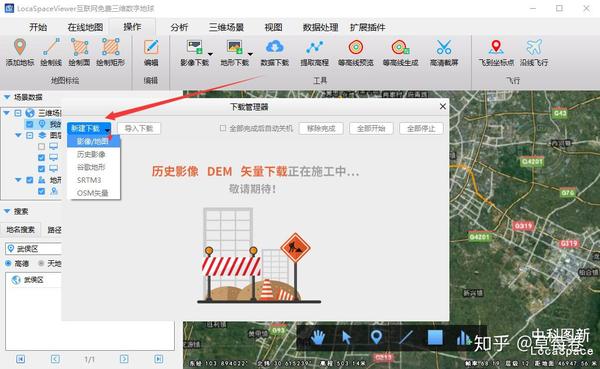Choose SRTM3 from the dropdown menu

click(x=94, y=180)
